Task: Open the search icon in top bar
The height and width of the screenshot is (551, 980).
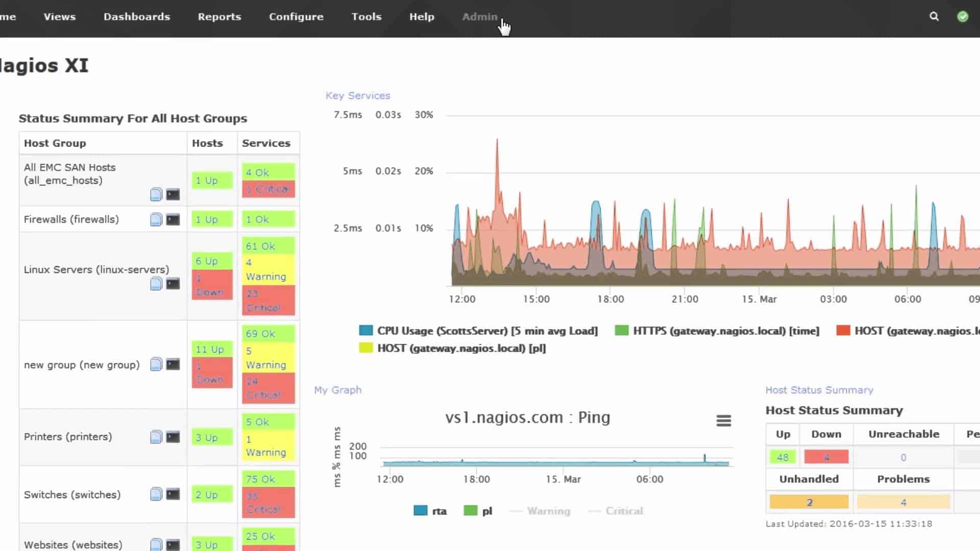Action: [934, 16]
